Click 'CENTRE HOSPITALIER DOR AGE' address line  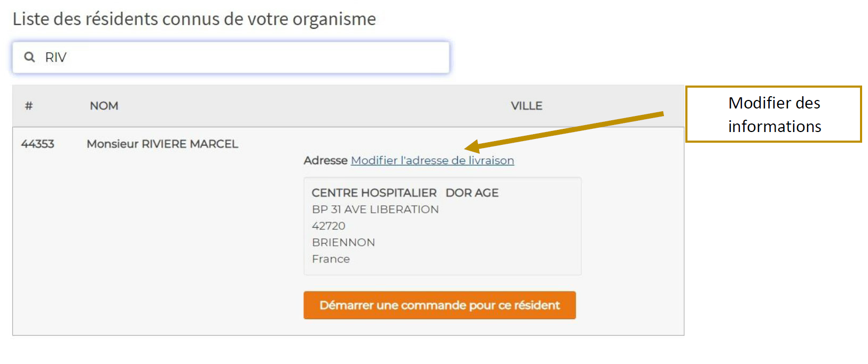[x=405, y=193]
